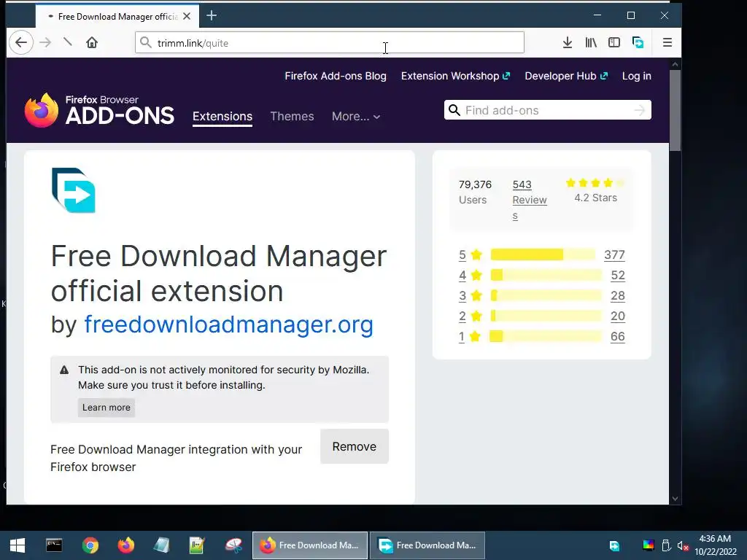Click the Free Download Manager toolbar extension icon

click(638, 43)
